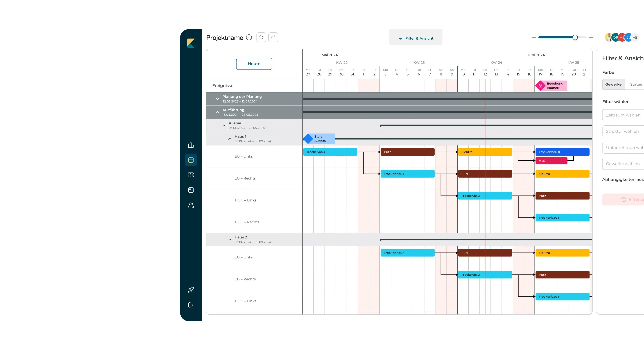The width and height of the screenshot is (644, 350).
Task: Click the logout icon in sidebar
Action: point(191,305)
